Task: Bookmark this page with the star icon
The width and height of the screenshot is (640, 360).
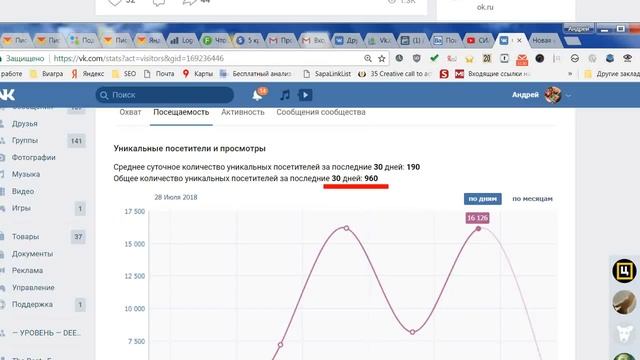Action: 382,58
